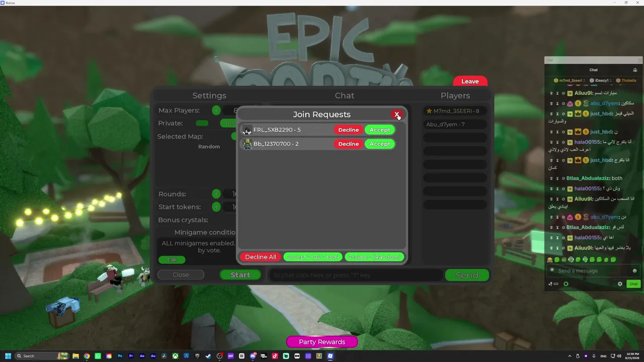The width and height of the screenshot is (644, 362).
Task: Start the party game
Action: (x=240, y=275)
